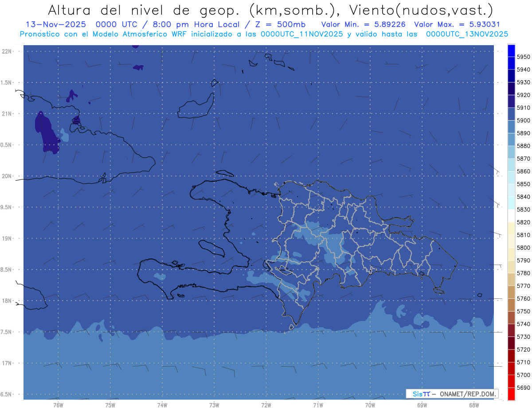The width and height of the screenshot is (532, 411).
Task: Click the 76W longitude axis label
Action: click(58, 405)
